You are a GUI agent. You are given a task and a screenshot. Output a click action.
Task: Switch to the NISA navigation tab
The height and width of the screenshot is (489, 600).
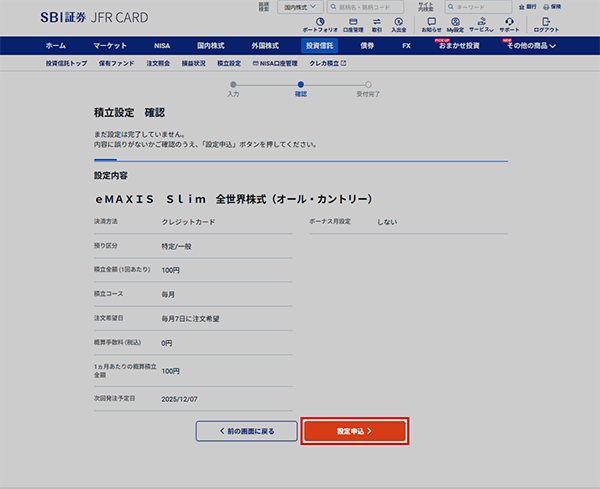[x=162, y=46]
